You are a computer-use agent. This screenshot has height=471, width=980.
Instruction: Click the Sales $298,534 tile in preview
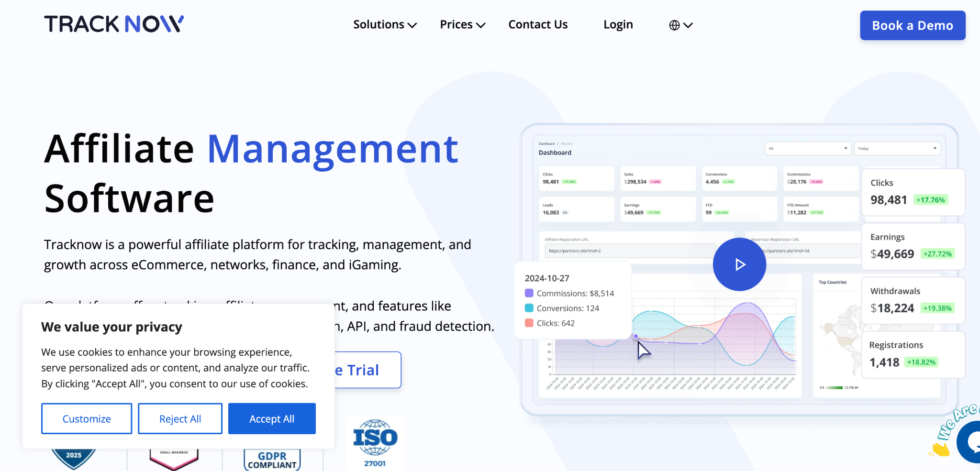pos(658,178)
